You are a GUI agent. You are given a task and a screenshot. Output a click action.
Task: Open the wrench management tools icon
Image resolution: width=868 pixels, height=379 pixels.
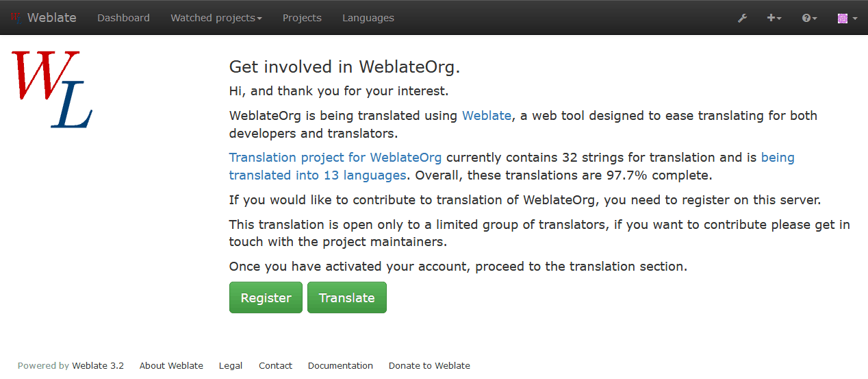click(742, 18)
